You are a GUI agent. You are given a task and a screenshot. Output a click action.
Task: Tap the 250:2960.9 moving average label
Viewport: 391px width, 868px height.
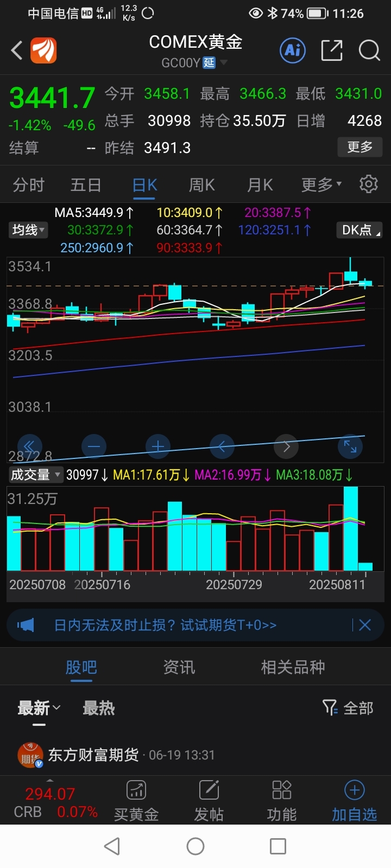tap(97, 248)
